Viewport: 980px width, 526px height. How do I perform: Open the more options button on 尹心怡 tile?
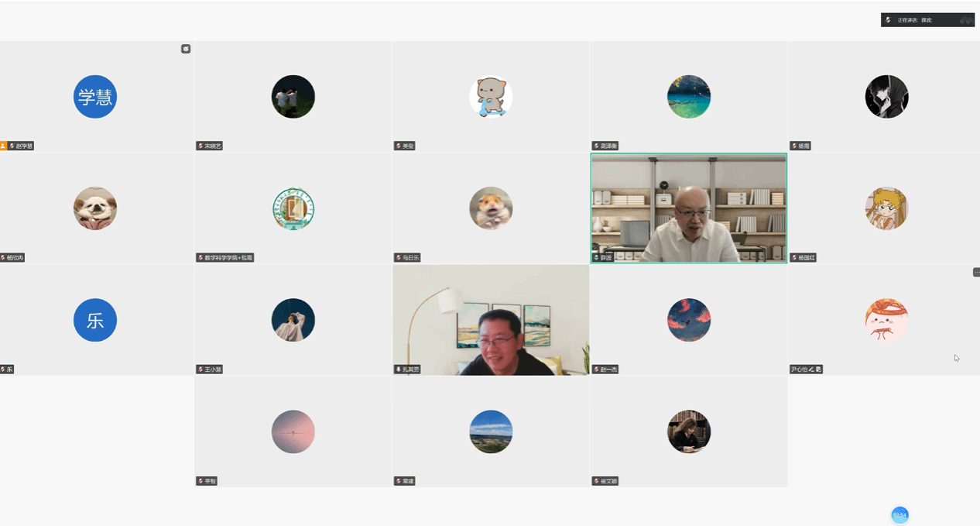(976, 272)
